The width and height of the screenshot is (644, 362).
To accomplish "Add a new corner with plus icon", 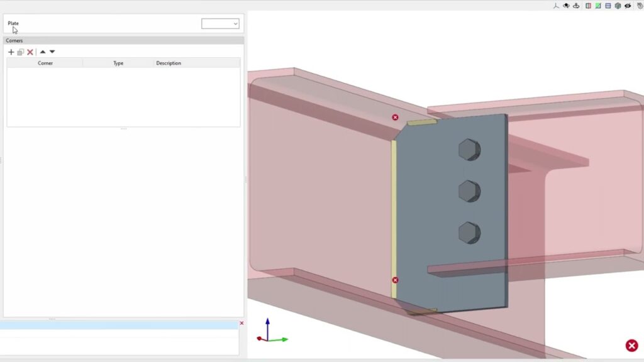I will pos(11,52).
